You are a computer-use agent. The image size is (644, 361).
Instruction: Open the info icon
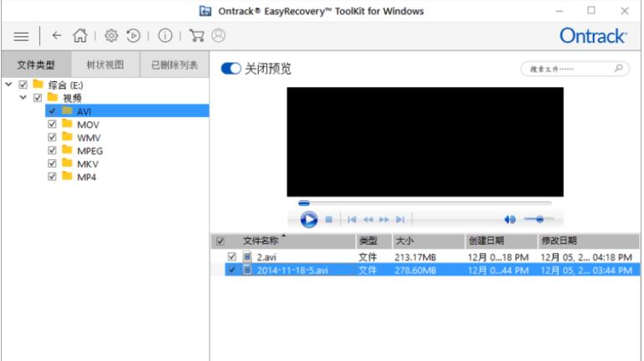click(x=165, y=36)
